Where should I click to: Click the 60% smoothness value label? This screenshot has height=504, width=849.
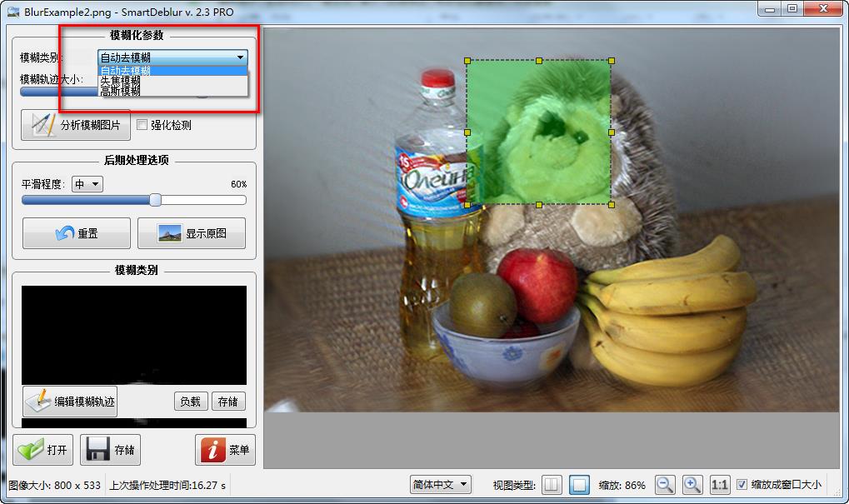(x=239, y=184)
